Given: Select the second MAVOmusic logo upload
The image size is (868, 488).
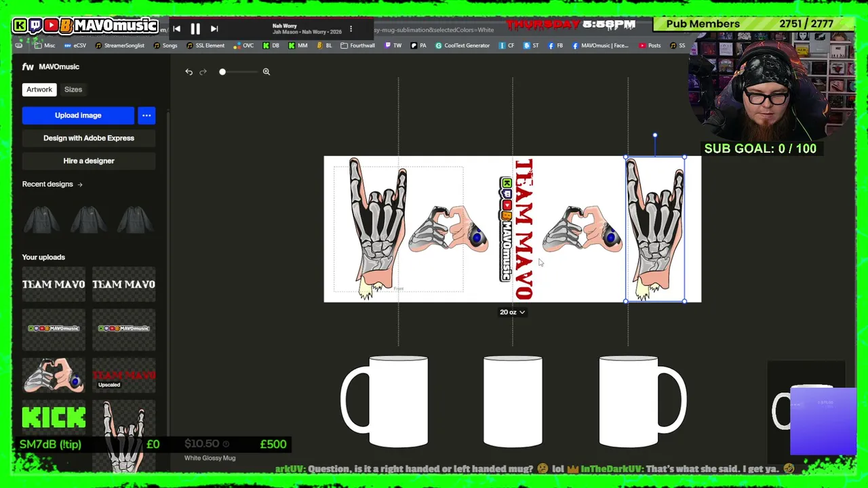Looking at the screenshot, I should (124, 329).
